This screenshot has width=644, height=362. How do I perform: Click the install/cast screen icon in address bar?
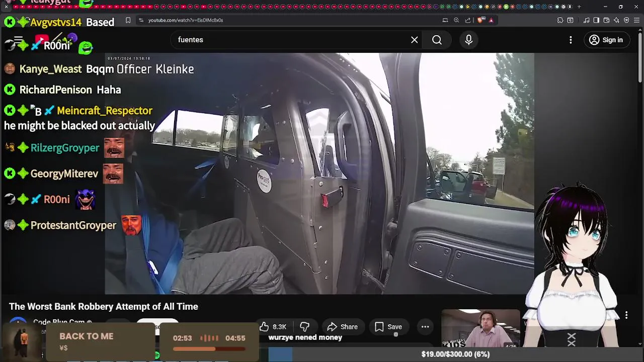(445, 20)
